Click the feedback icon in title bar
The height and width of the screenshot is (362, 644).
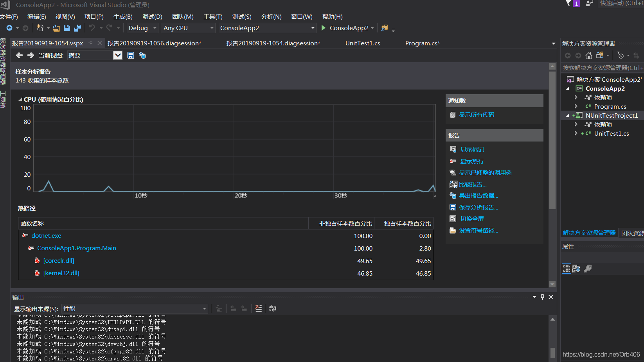[589, 4]
